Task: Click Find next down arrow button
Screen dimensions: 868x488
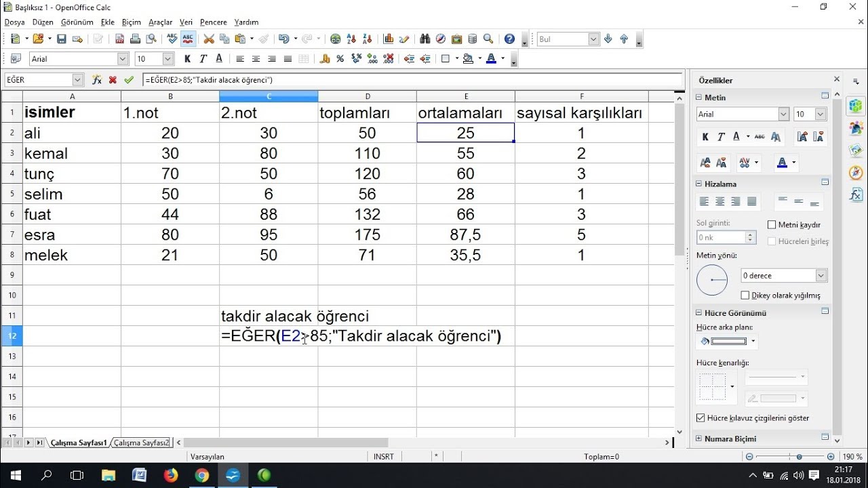Action: (x=608, y=39)
